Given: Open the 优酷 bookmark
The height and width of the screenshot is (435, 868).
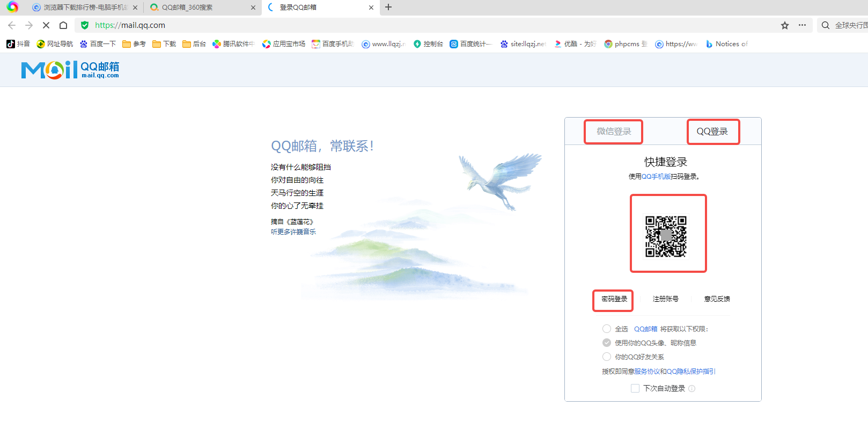Looking at the screenshot, I should pos(575,44).
